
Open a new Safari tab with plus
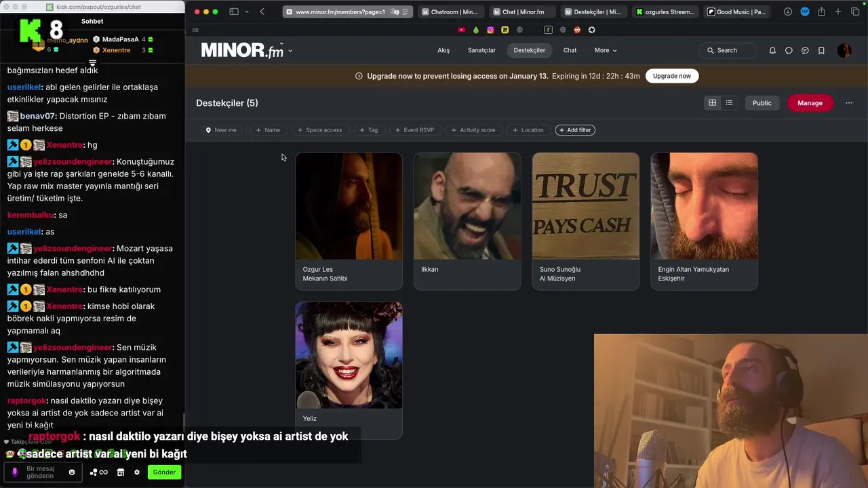(838, 12)
